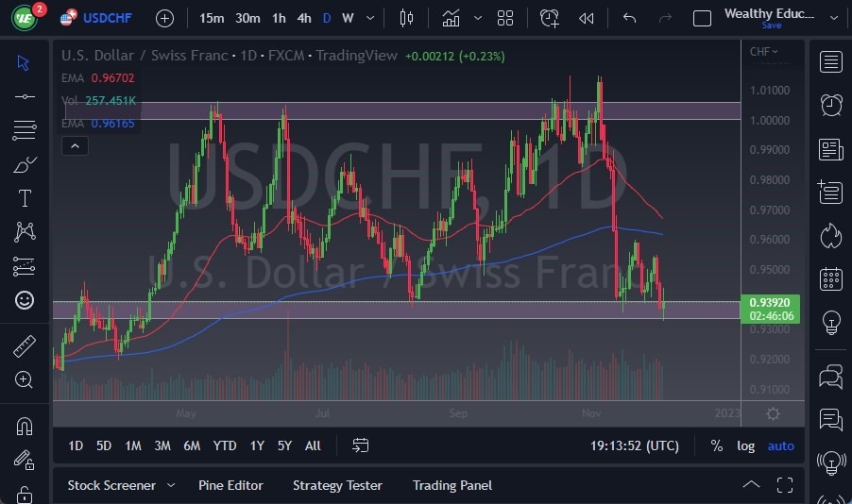The height and width of the screenshot is (504, 852).
Task: Toggle log scale mode
Action: pyautogui.click(x=745, y=445)
